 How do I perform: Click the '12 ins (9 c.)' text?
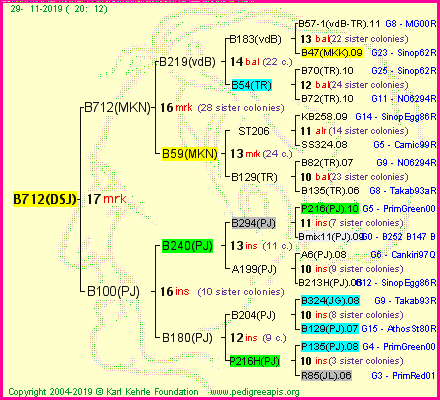pos(258,338)
